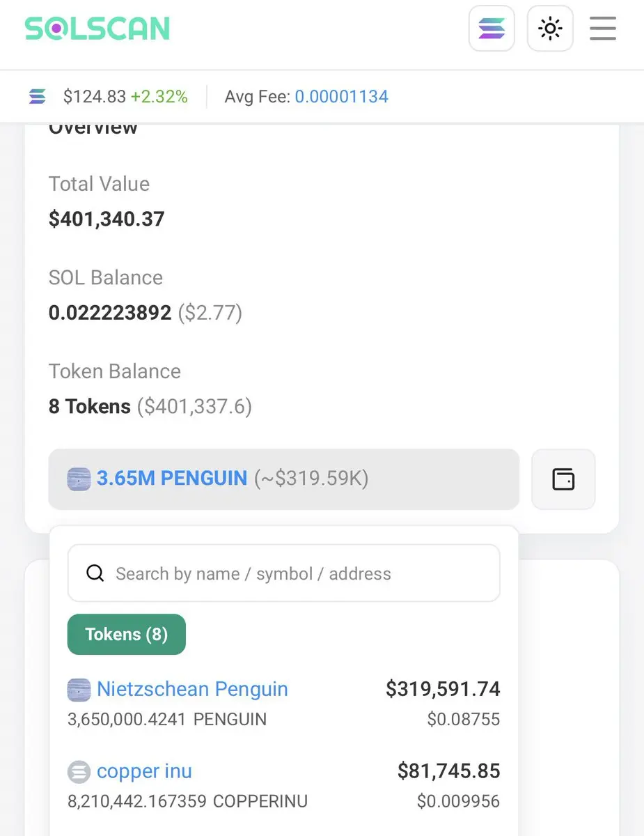Toggle the light/dark theme sun button
This screenshot has height=836, width=644.
[550, 29]
